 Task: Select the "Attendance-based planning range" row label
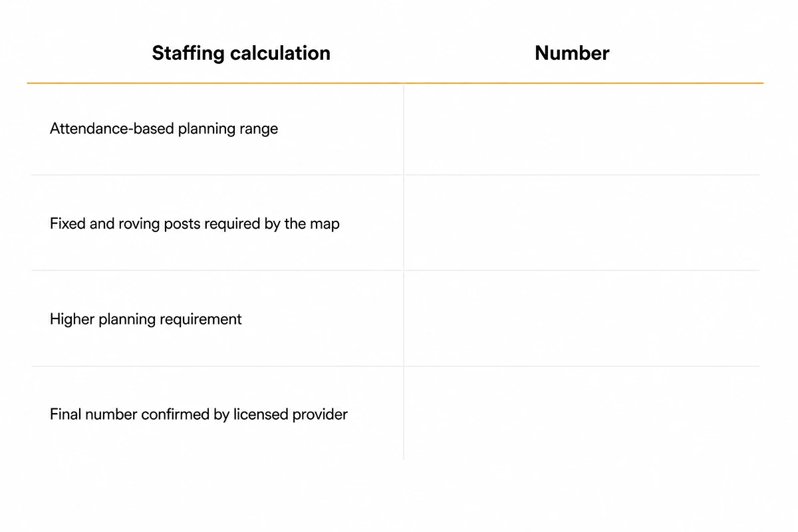coord(164,128)
